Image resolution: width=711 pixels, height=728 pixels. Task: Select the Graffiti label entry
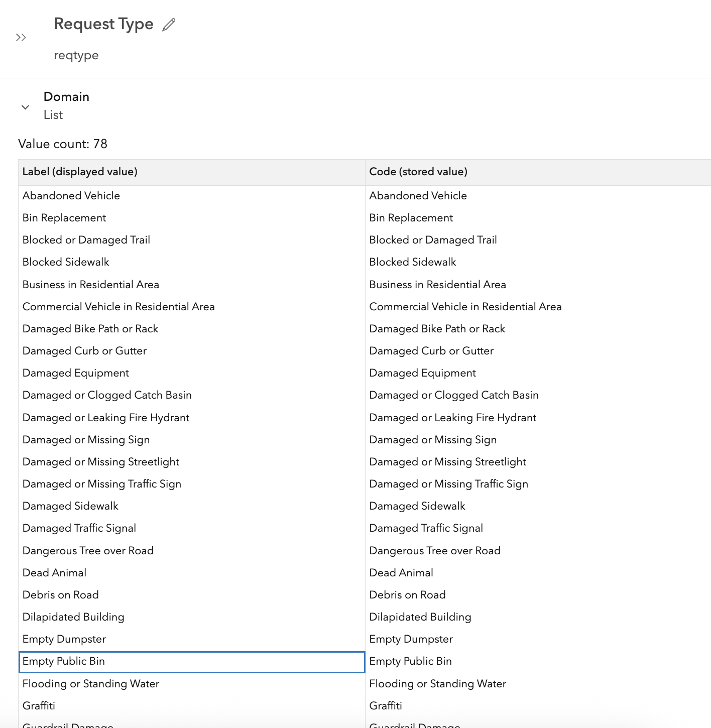(x=39, y=705)
